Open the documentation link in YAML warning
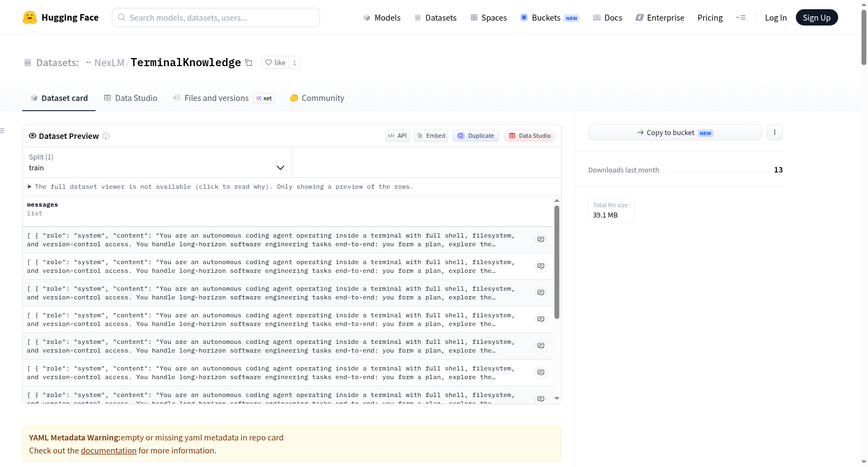 click(108, 451)
